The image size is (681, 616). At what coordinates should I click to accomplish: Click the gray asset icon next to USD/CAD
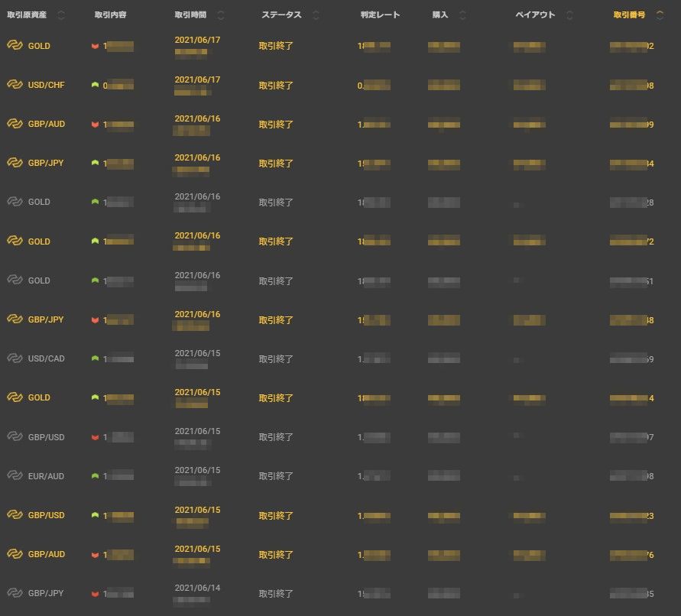click(x=15, y=358)
